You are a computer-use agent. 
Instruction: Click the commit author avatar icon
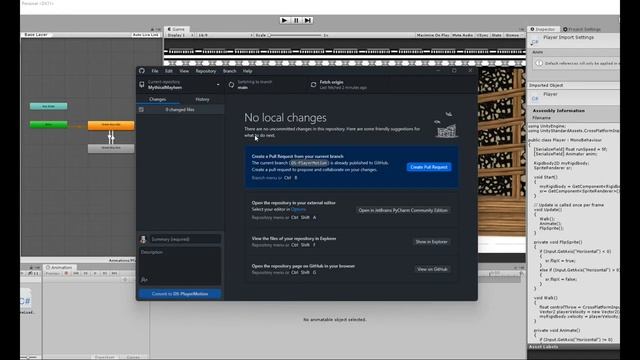pos(143,239)
